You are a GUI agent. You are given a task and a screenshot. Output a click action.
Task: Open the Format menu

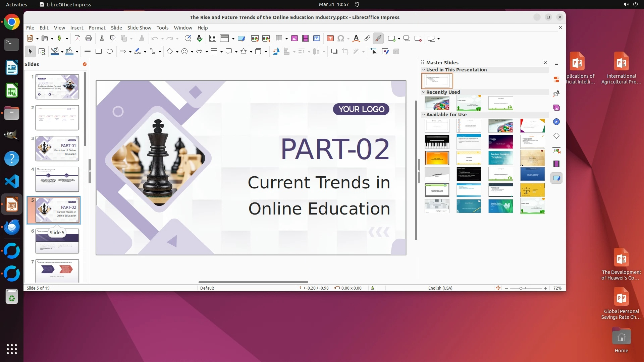coord(97,28)
